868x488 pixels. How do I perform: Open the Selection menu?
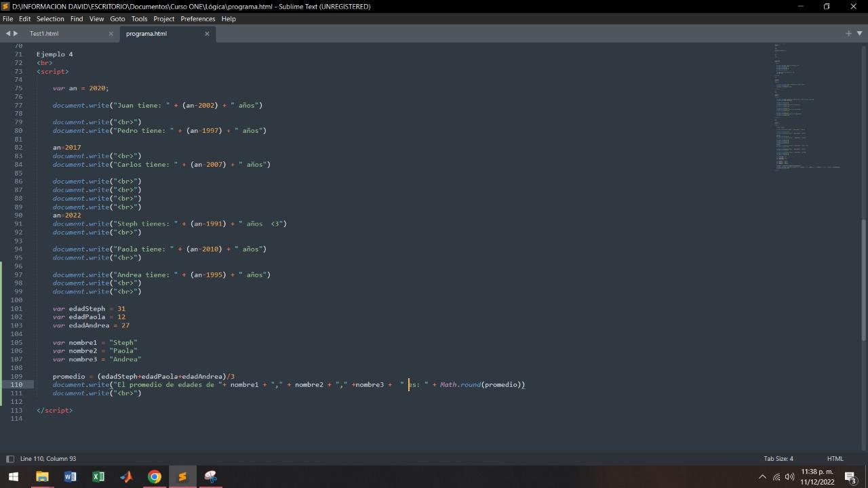point(50,18)
